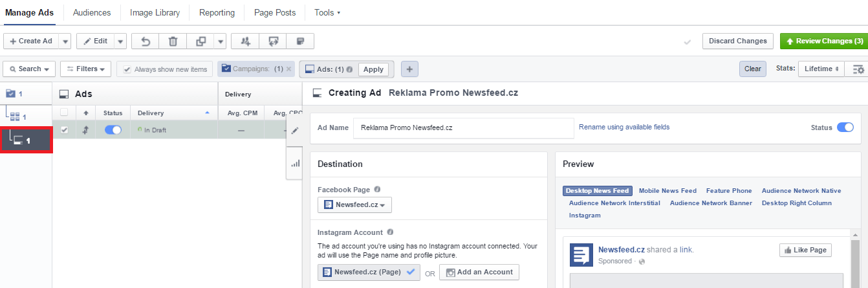Click the duplicate ads icon
Viewport: 868px width, 288px height.
[x=201, y=41]
